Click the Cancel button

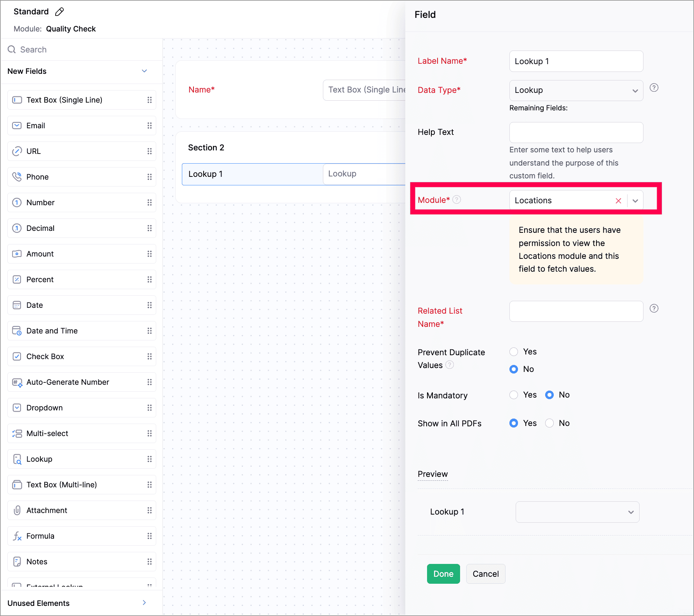tap(485, 574)
